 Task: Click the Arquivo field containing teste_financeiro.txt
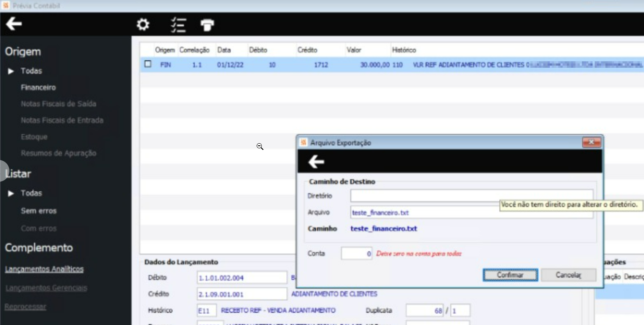click(472, 212)
